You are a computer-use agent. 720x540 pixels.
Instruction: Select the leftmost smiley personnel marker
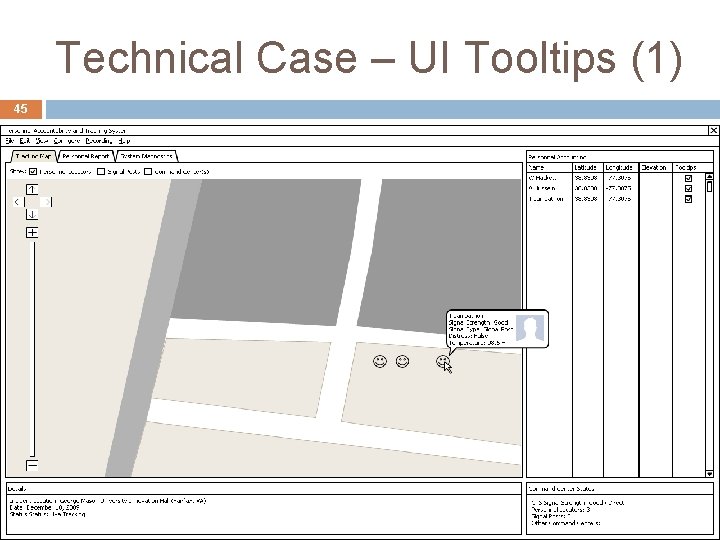coord(380,361)
